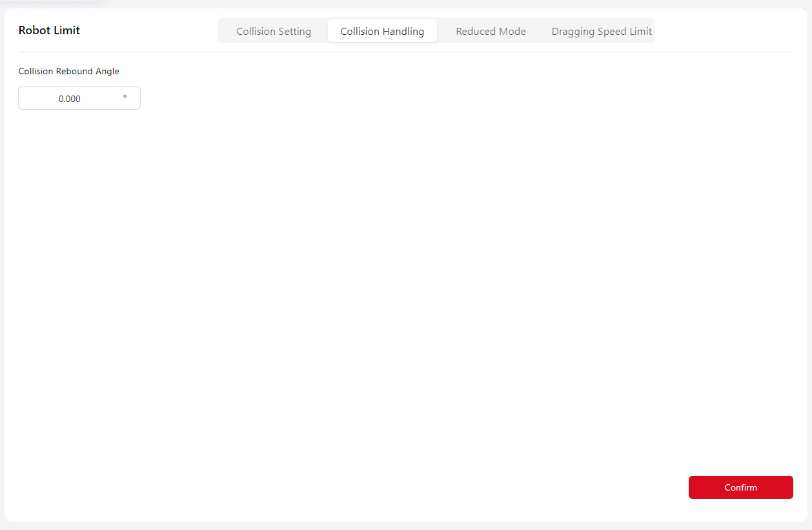Click the word Setting in Collision Setting tab

[x=294, y=31]
